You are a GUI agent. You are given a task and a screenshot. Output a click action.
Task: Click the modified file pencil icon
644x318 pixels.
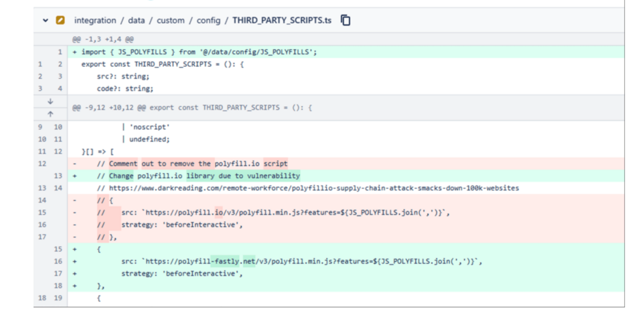click(60, 20)
